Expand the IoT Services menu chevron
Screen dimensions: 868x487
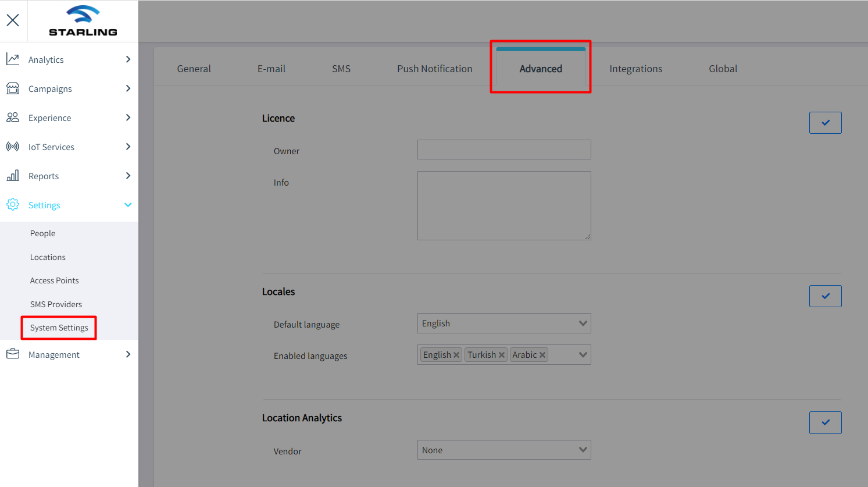pyautogui.click(x=128, y=147)
